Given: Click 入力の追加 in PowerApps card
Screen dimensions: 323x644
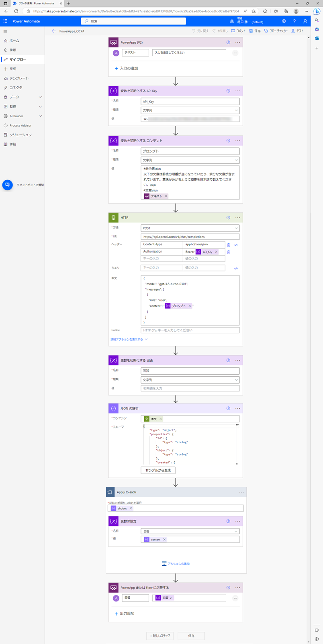Looking at the screenshot, I should 126,68.
